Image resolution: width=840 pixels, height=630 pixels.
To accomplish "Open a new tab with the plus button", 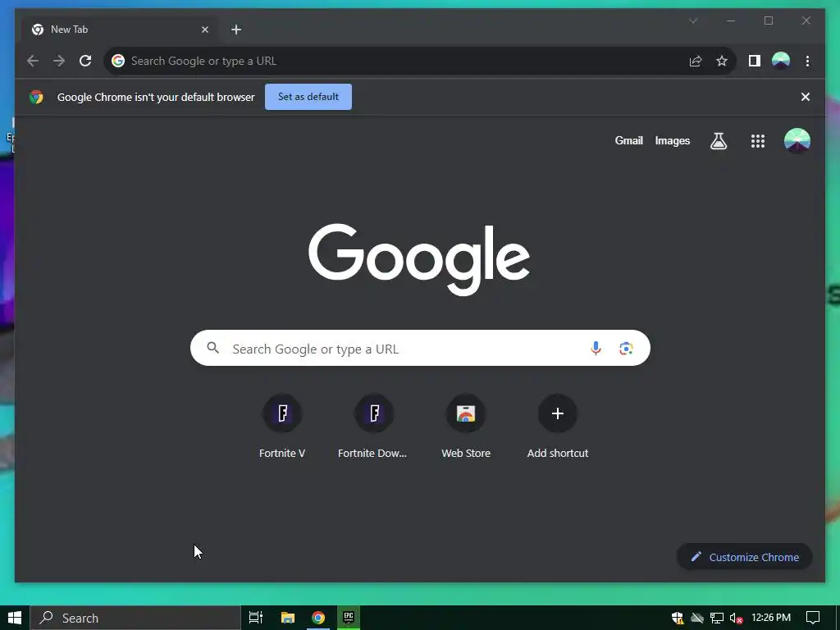I will [236, 30].
